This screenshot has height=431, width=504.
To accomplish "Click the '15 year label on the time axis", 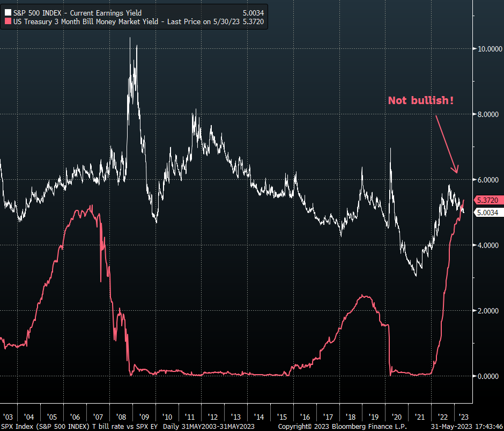I will point(282,417).
